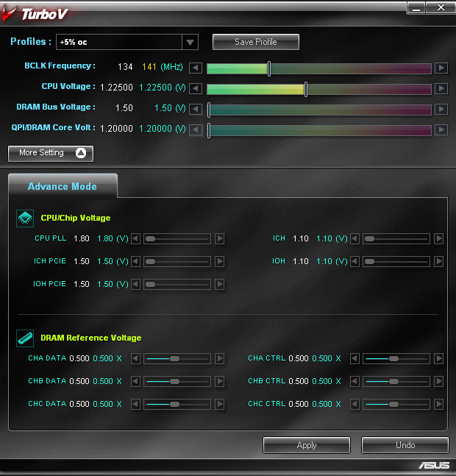Screen dimensions: 456x476
Task: Click the QPI/DRAM Core Volt slider bar
Action: click(319, 130)
